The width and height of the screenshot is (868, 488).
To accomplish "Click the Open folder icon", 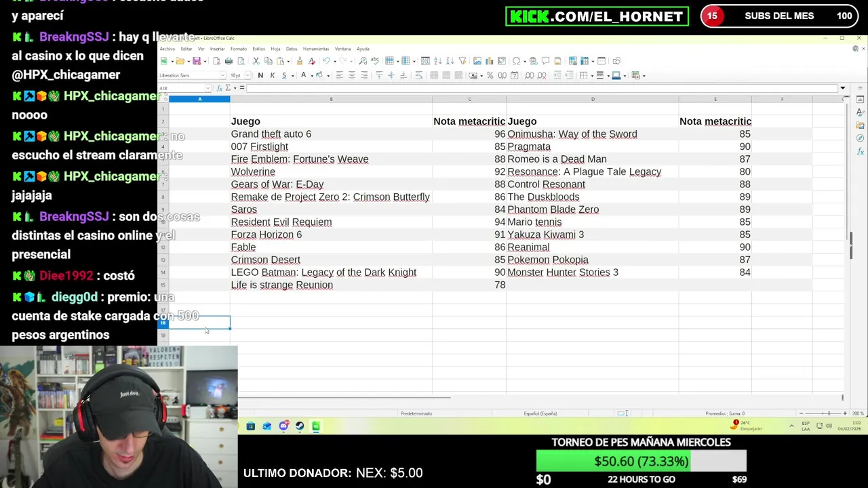I will [x=180, y=61].
